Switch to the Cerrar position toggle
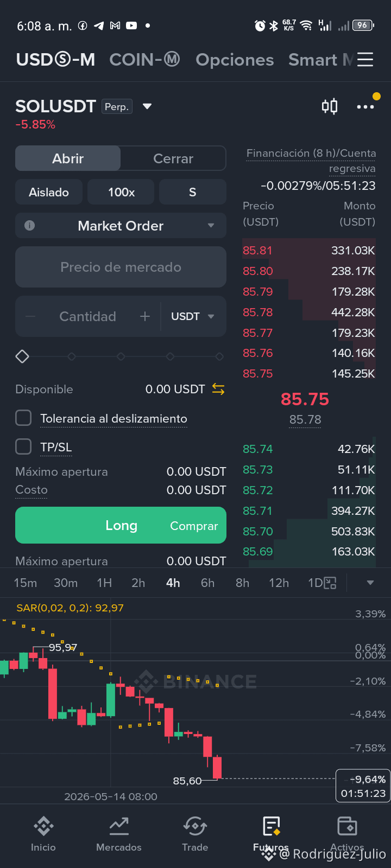 click(x=173, y=158)
